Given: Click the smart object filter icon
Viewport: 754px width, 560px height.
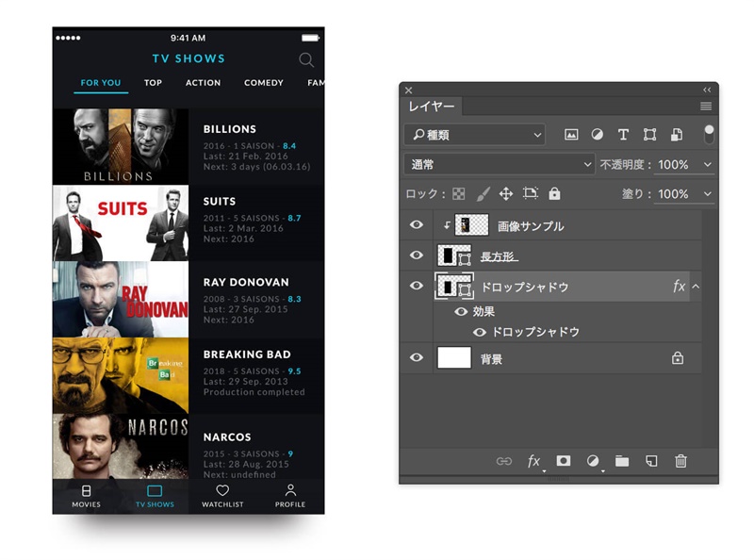Looking at the screenshot, I should coord(677,135).
